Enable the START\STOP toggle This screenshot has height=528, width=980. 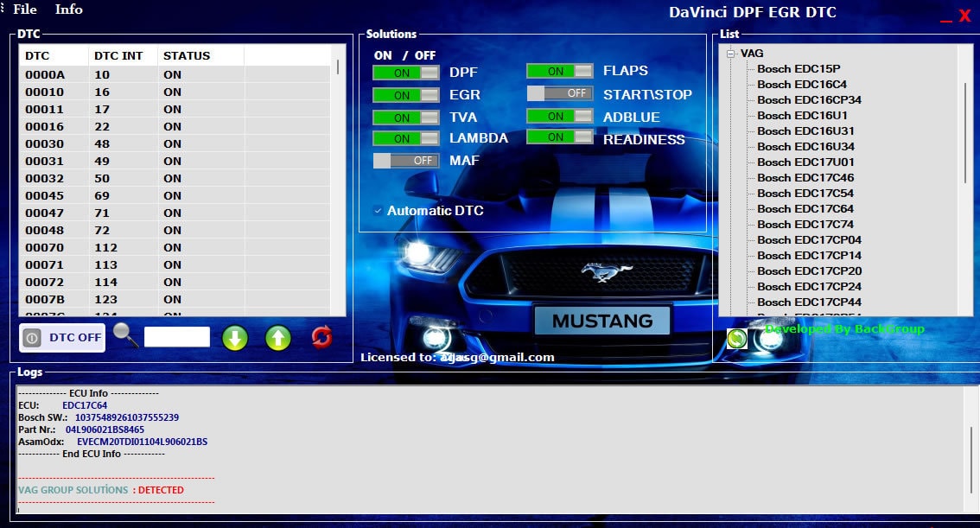[560, 93]
